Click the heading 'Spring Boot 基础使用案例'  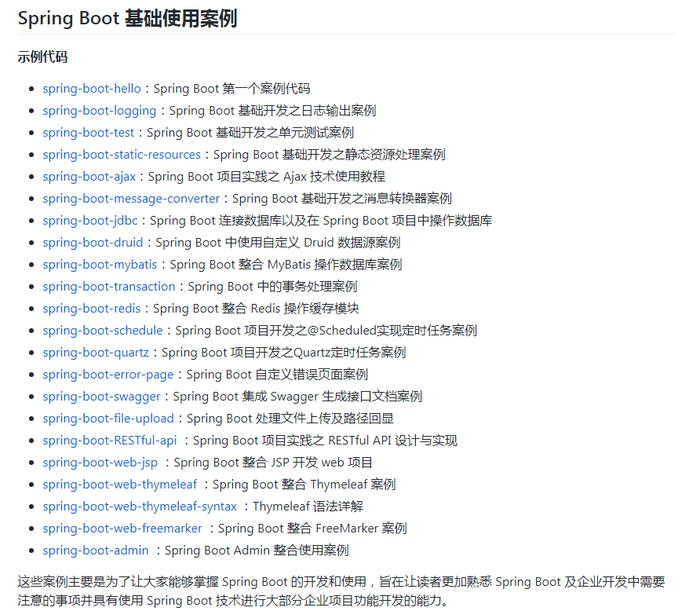tap(127, 18)
